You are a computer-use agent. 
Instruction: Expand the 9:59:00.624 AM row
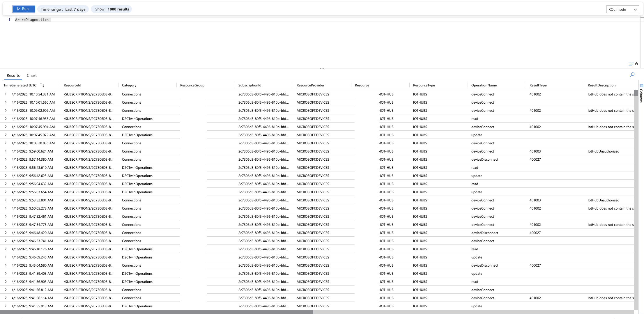click(x=6, y=151)
